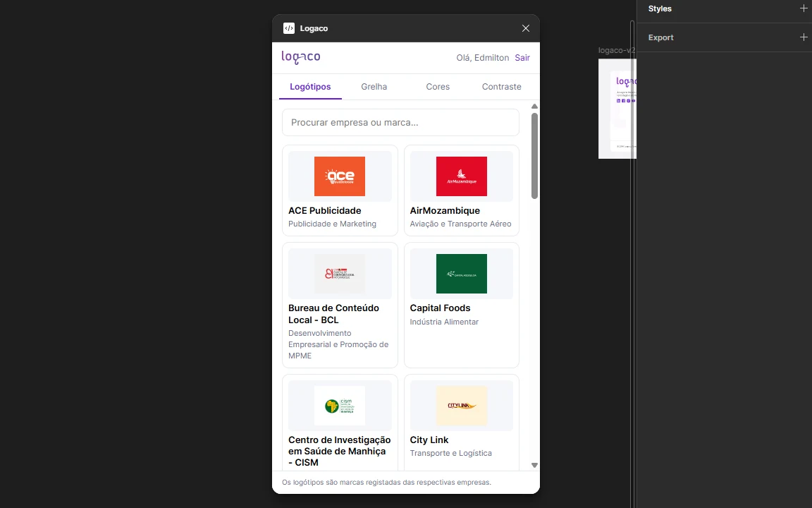The image size is (812, 508).
Task: Add an export setting with Export plus
Action: (804, 37)
